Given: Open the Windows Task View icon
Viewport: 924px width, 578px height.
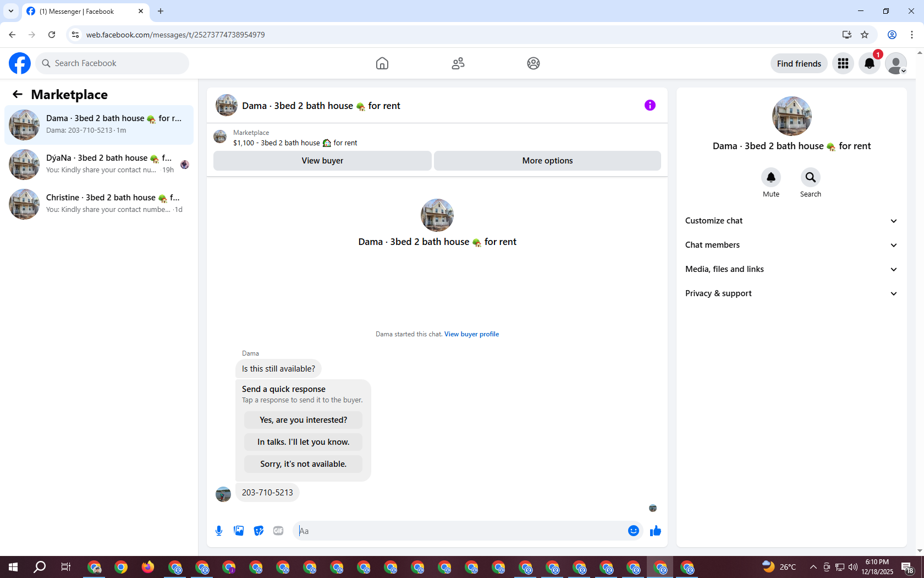Looking at the screenshot, I should (x=66, y=567).
